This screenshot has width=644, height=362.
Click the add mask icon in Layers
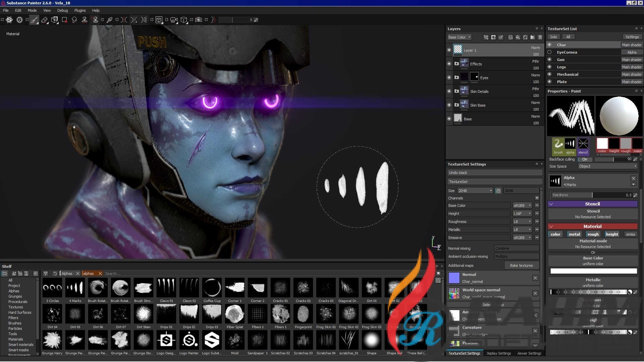click(x=493, y=37)
